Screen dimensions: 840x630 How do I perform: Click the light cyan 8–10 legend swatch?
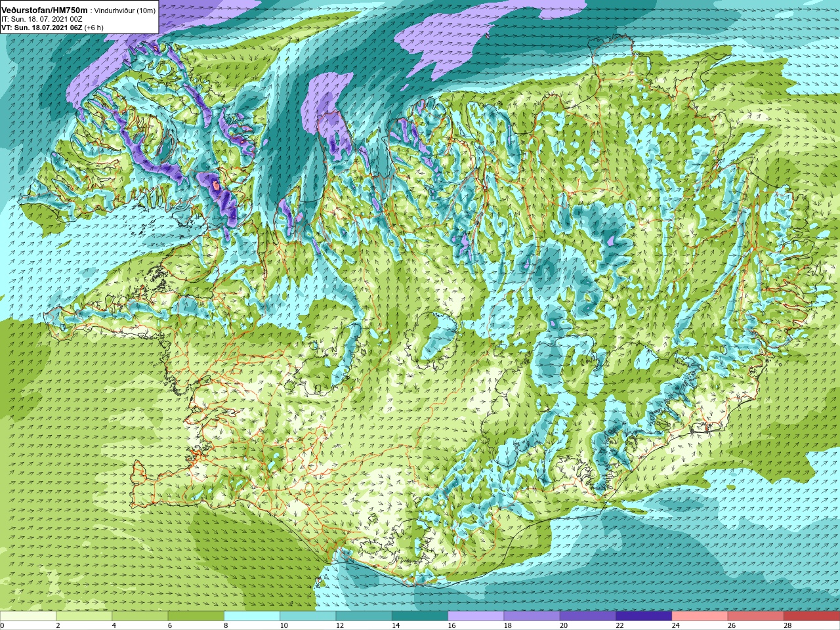click(x=252, y=616)
